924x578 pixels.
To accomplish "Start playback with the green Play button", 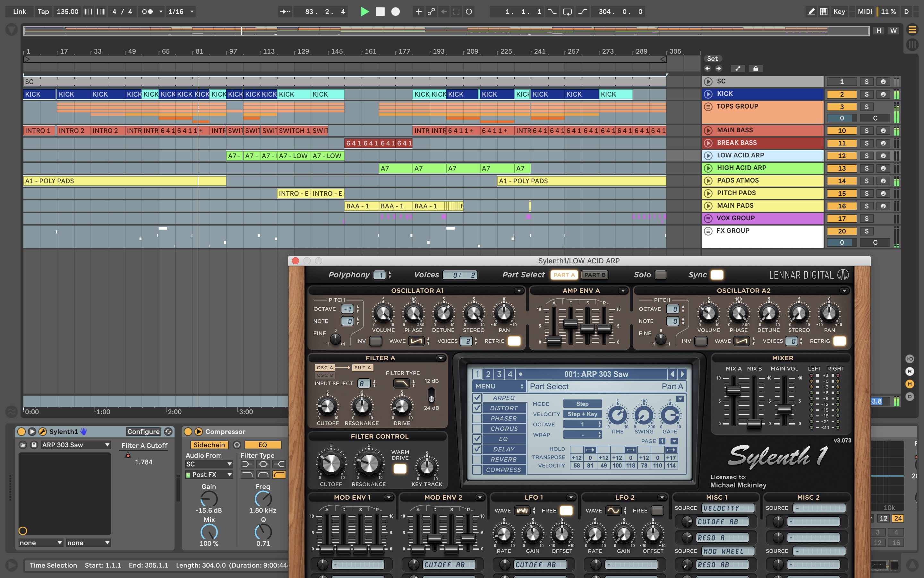I will pyautogui.click(x=365, y=12).
